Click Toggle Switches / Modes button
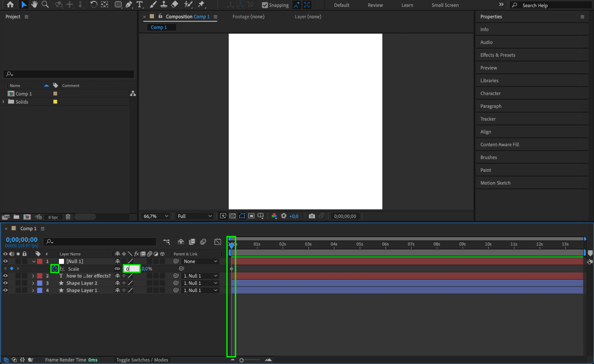 [142, 360]
